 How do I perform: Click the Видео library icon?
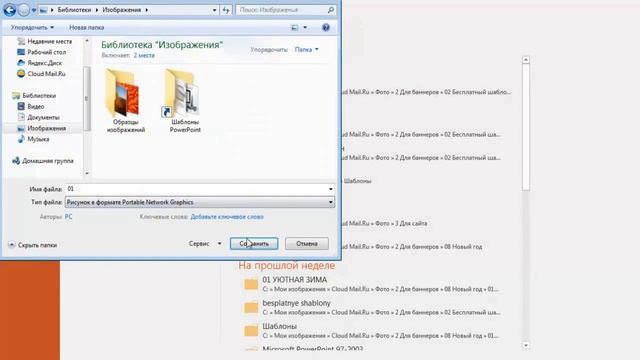point(21,107)
